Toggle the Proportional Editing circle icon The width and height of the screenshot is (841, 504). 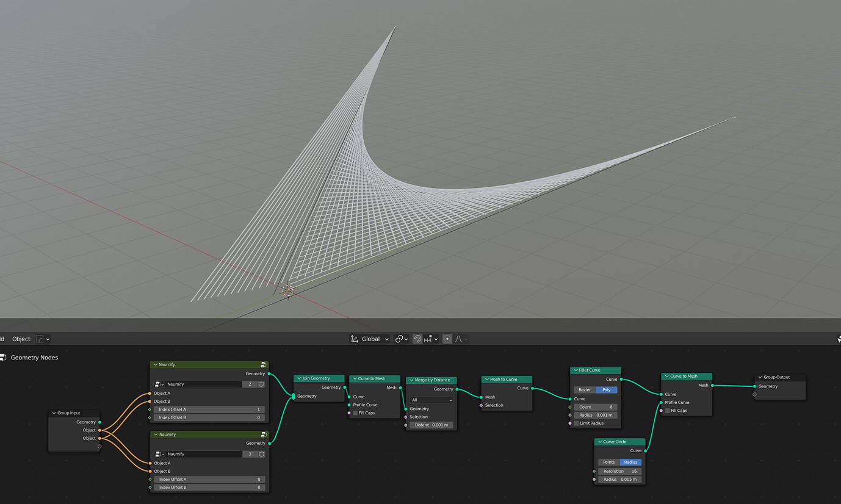[447, 339]
